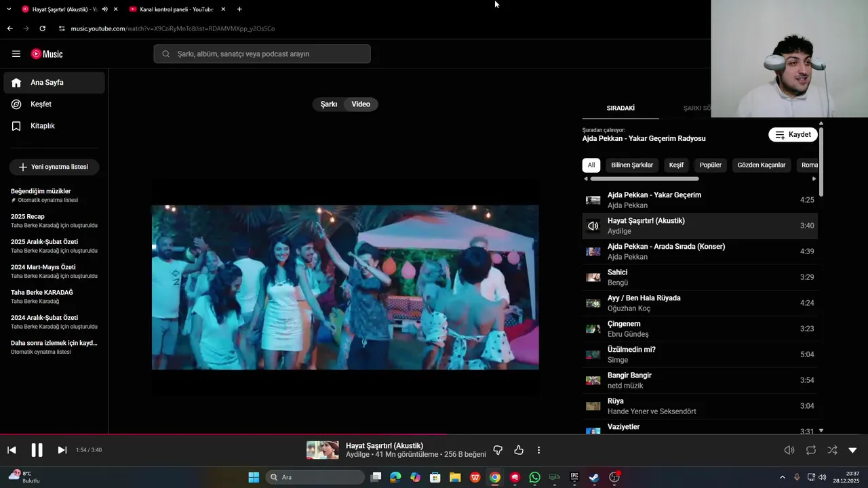Open the browser tab search dropdown

[9, 9]
